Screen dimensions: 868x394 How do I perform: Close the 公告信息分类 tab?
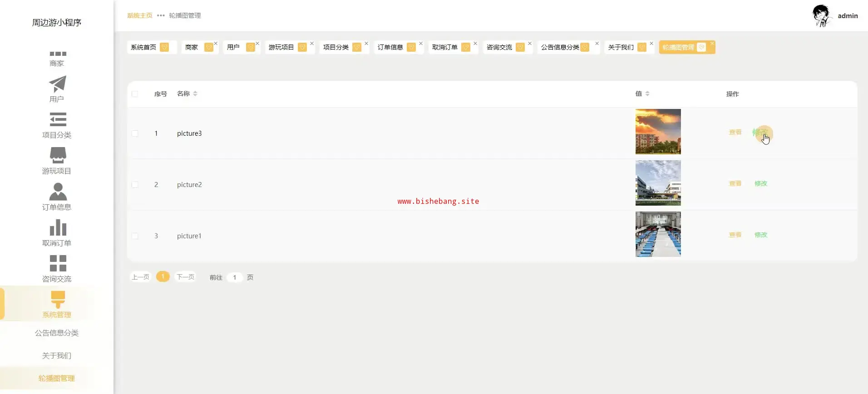point(597,44)
